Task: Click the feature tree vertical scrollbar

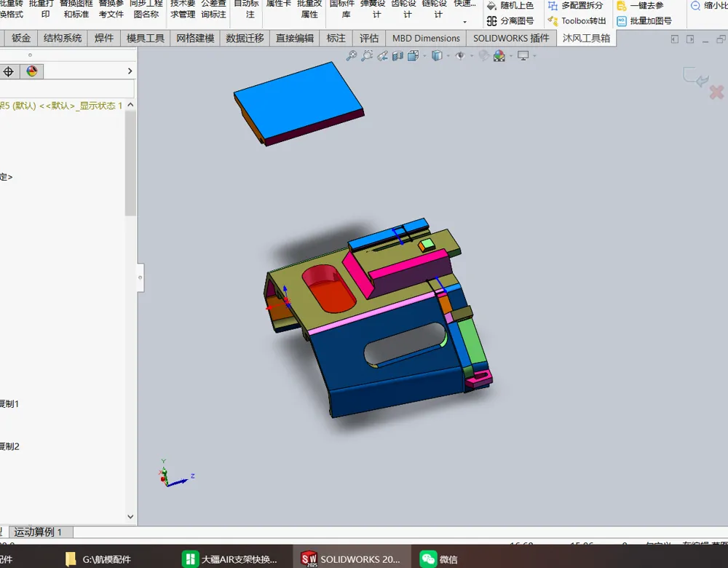Action: [x=130, y=163]
